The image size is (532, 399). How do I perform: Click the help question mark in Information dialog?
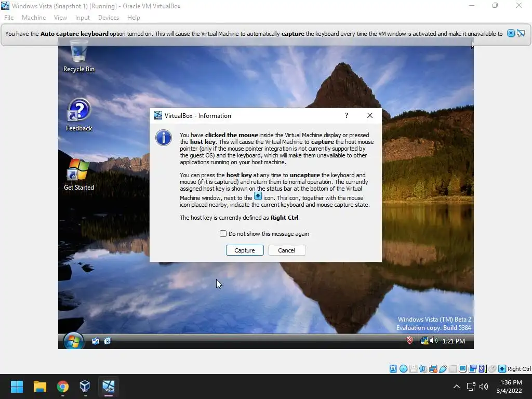(x=347, y=115)
